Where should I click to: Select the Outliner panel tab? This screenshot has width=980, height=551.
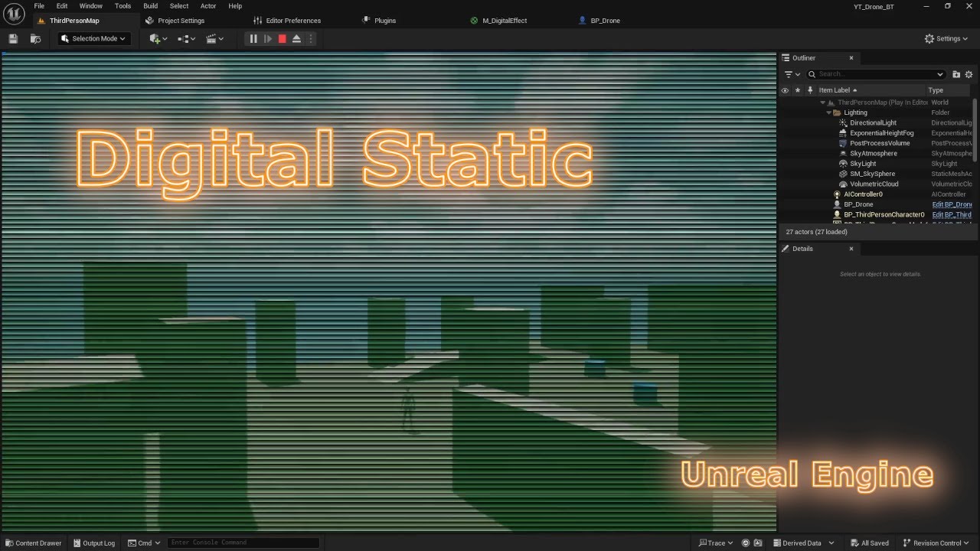804,58
